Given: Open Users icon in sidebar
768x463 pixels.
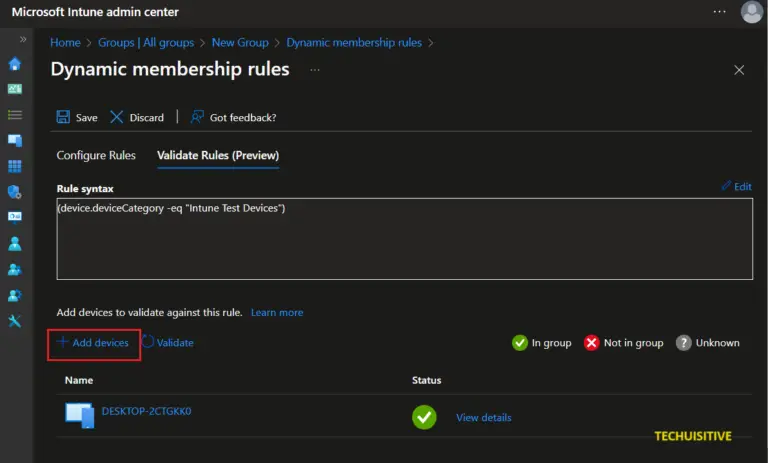Looking at the screenshot, I should (x=15, y=243).
